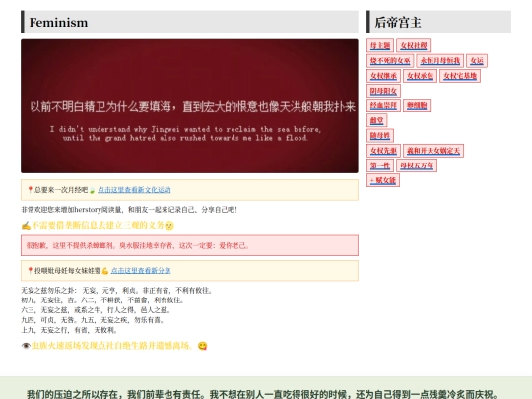Click the yellow heading starting 不需要借垄断信息
This screenshot has height=399, width=532.
98,226
